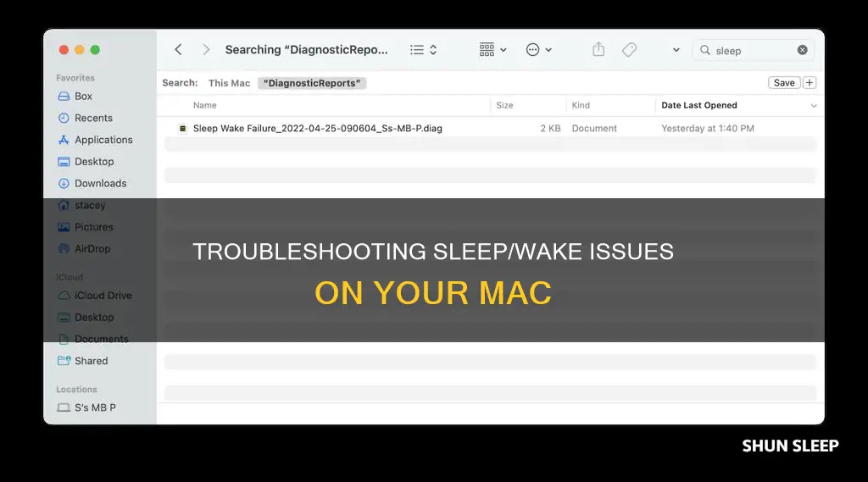Click the 2 KB size cell

(x=550, y=129)
